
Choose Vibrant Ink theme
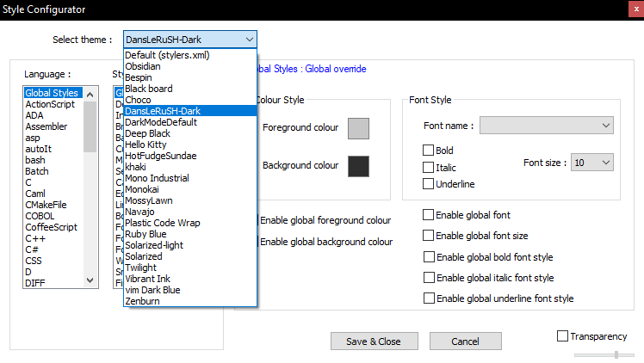click(x=190, y=279)
